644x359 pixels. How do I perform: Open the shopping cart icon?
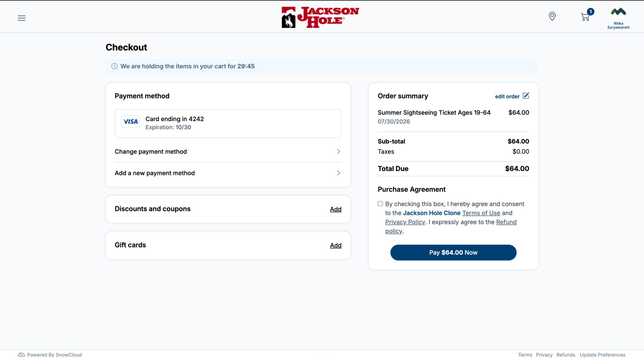tap(586, 16)
